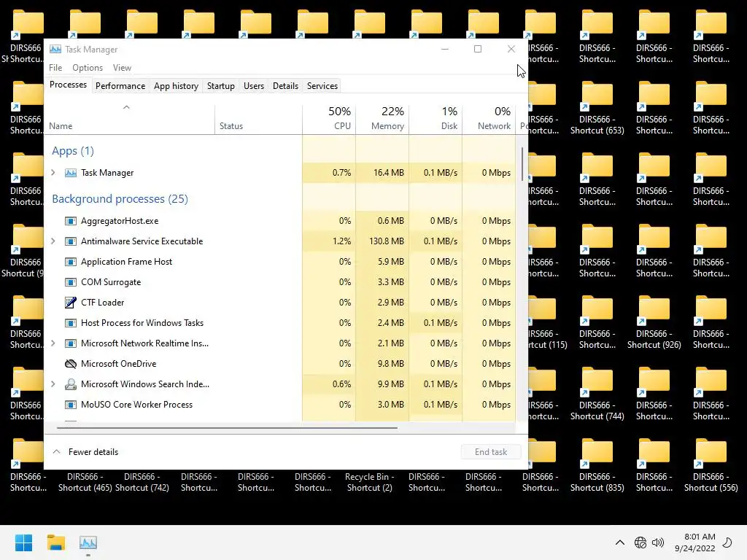Click the End task button
747x560 pixels.
[x=491, y=452]
